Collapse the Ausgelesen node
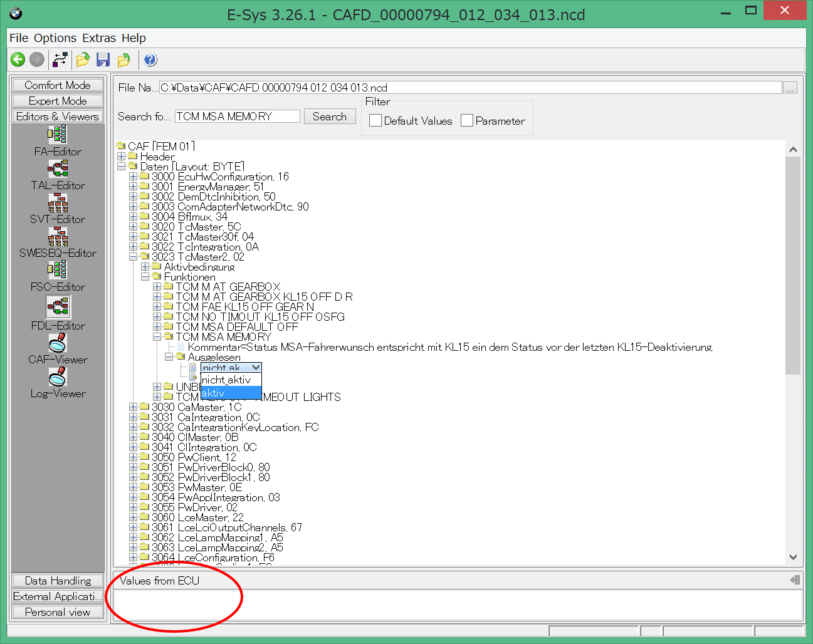The image size is (813, 644). (169, 357)
